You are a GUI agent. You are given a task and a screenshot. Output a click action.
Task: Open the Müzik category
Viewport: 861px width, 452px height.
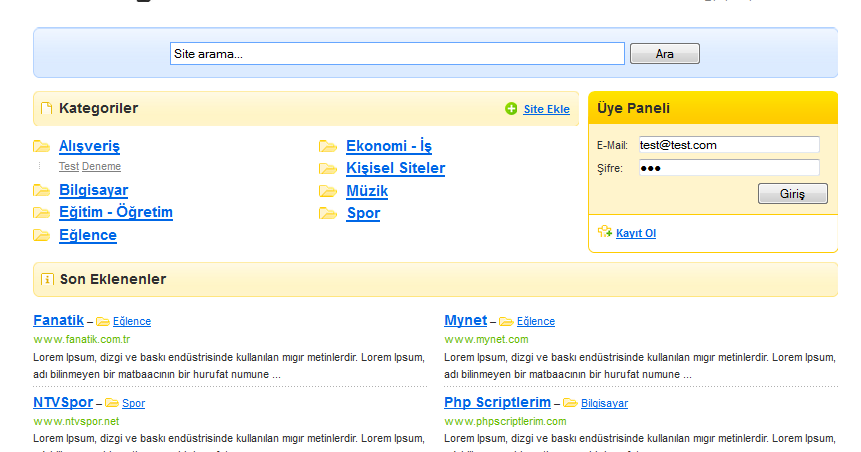tap(367, 191)
